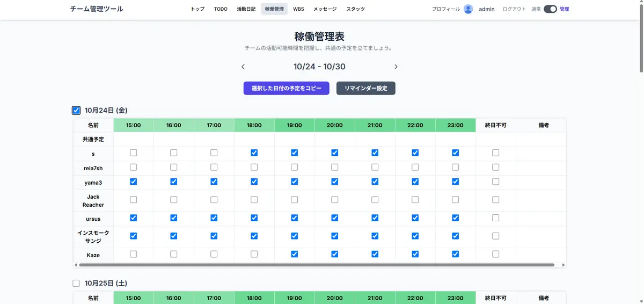The width and height of the screenshot is (644, 304).
Task: Open リマインダー設定 button
Action: click(x=365, y=88)
